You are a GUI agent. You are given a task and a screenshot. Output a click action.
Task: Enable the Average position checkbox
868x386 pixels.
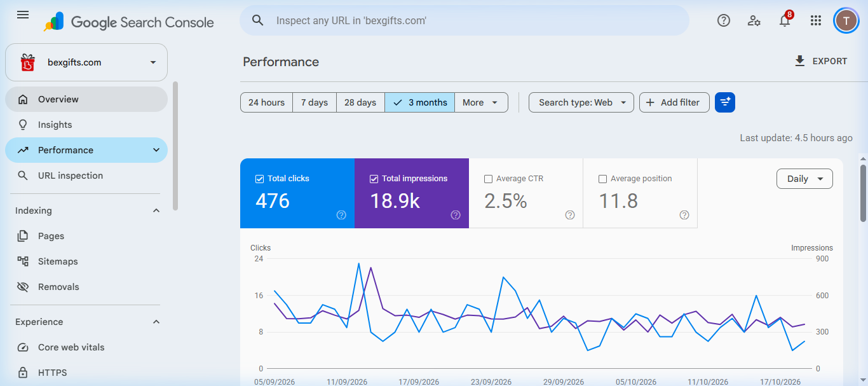602,179
